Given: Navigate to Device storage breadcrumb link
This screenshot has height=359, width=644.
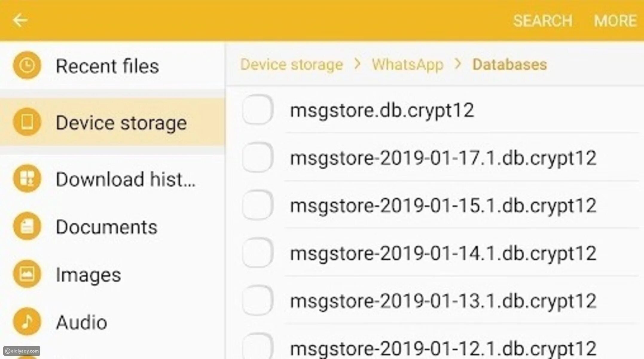Looking at the screenshot, I should pyautogui.click(x=292, y=64).
